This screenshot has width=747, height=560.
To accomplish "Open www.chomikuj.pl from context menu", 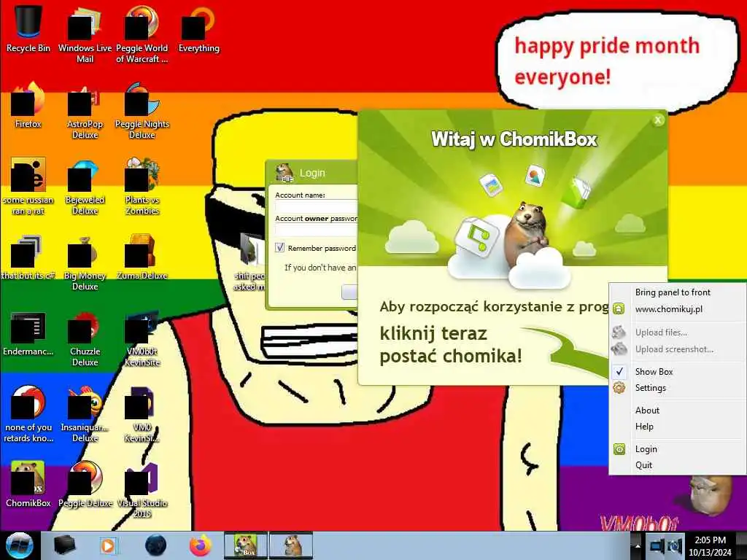I will point(678,309).
